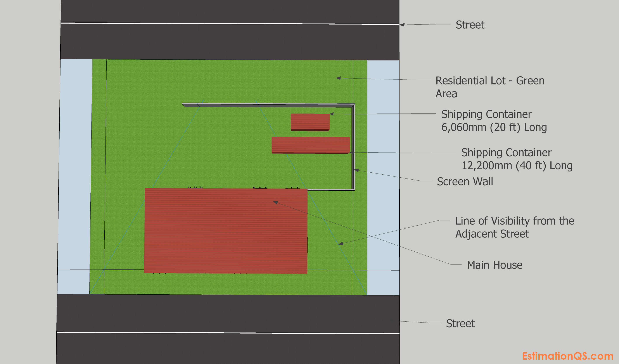Image resolution: width=619 pixels, height=364 pixels.
Task: Click the 'Screen Wall' text label
Action: point(465,182)
